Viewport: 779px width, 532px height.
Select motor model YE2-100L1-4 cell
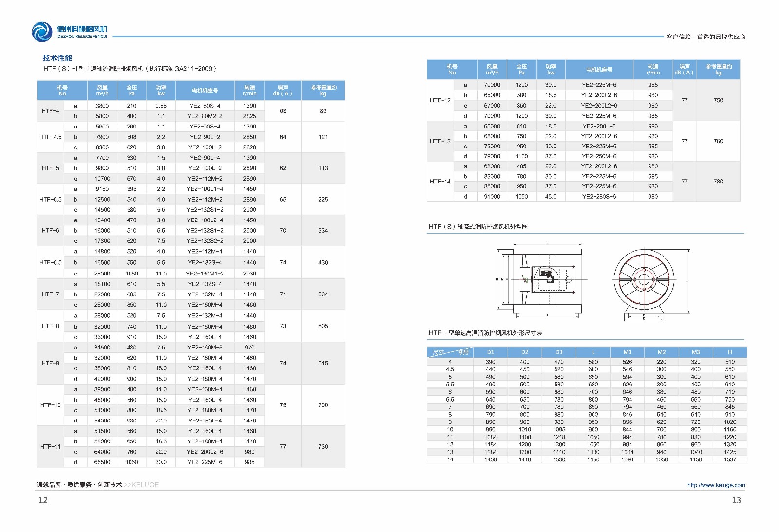pos(205,189)
